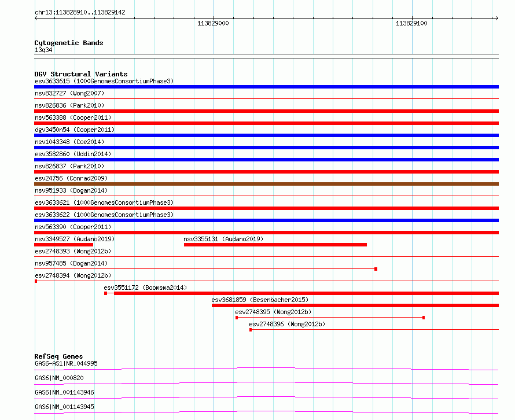This screenshot has height=420, width=515.
Task: Click the nsv563388 (Cooper2011) label
Action: [x=73, y=117]
